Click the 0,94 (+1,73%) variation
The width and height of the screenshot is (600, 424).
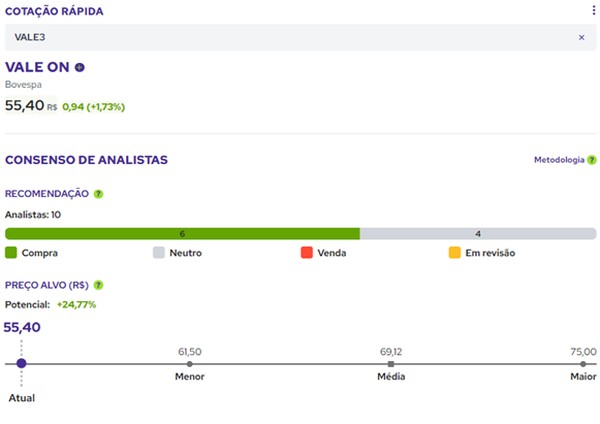(93, 107)
